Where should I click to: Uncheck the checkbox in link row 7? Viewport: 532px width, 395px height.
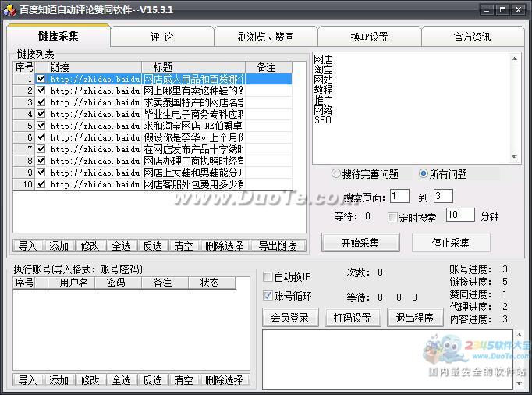pyautogui.click(x=41, y=149)
